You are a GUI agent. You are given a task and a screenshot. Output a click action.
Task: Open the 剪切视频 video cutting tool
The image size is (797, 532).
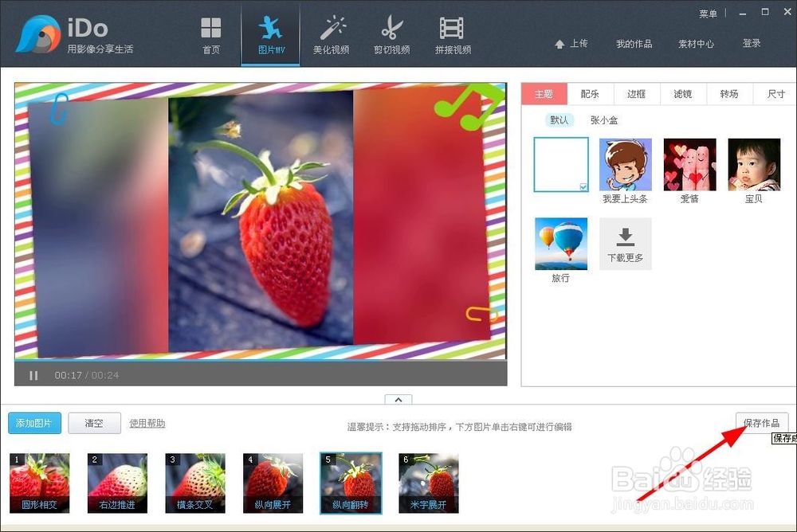pyautogui.click(x=391, y=33)
